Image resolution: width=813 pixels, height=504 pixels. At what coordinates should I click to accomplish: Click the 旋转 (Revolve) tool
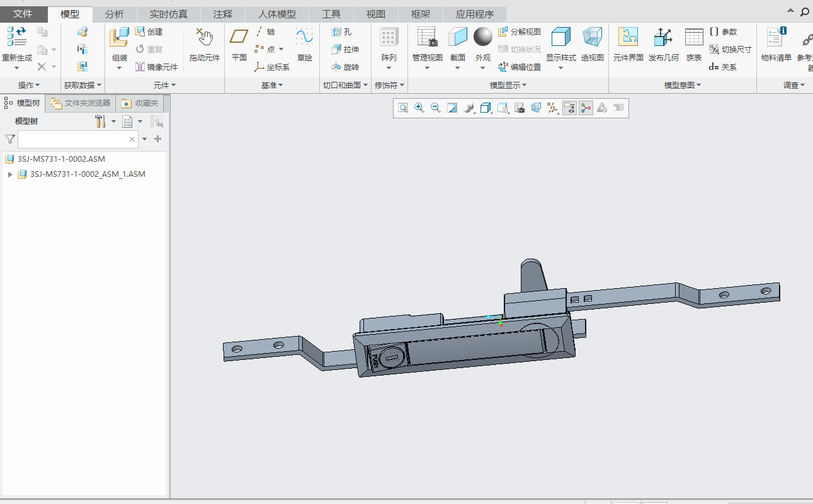tap(345, 67)
